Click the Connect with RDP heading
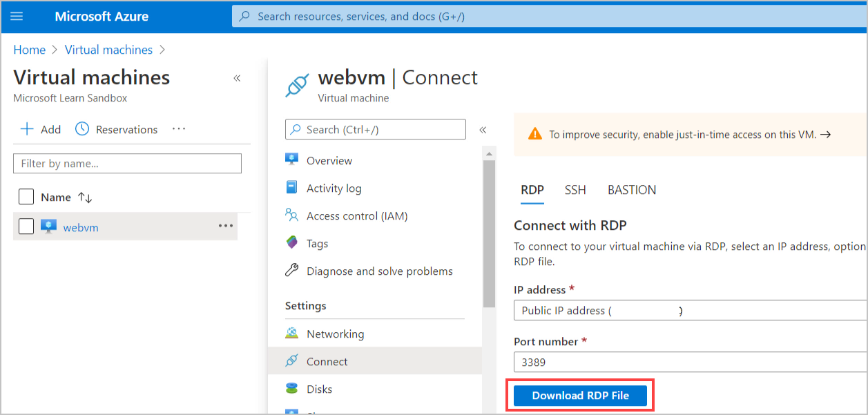The width and height of the screenshot is (868, 415). coord(570,225)
